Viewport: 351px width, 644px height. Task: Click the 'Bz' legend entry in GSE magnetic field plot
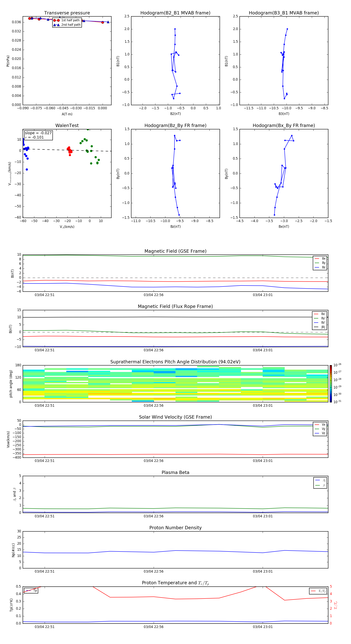320,267
